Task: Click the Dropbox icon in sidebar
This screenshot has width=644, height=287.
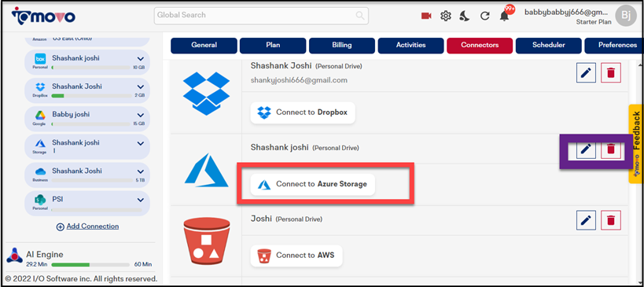Action: pyautogui.click(x=40, y=87)
